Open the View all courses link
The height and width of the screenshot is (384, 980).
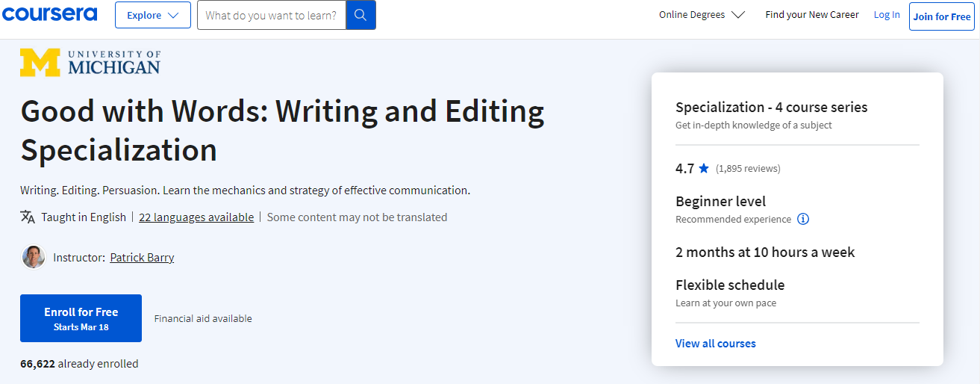tap(716, 344)
